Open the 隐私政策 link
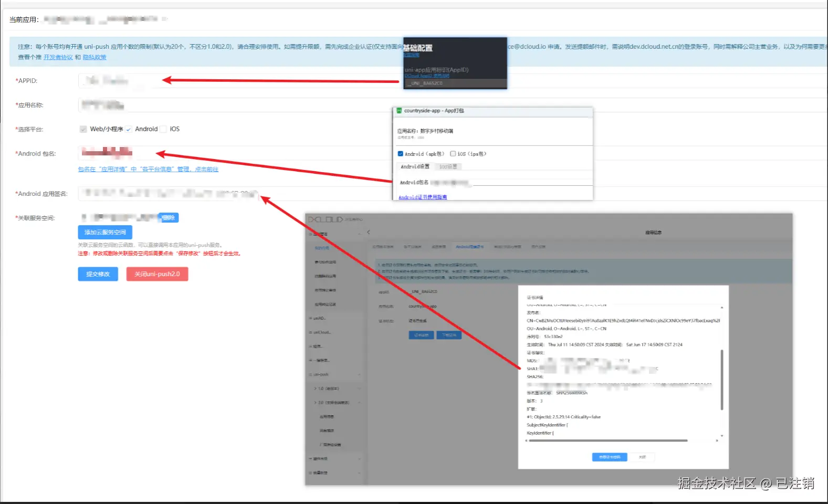The width and height of the screenshot is (828, 504). click(x=95, y=57)
